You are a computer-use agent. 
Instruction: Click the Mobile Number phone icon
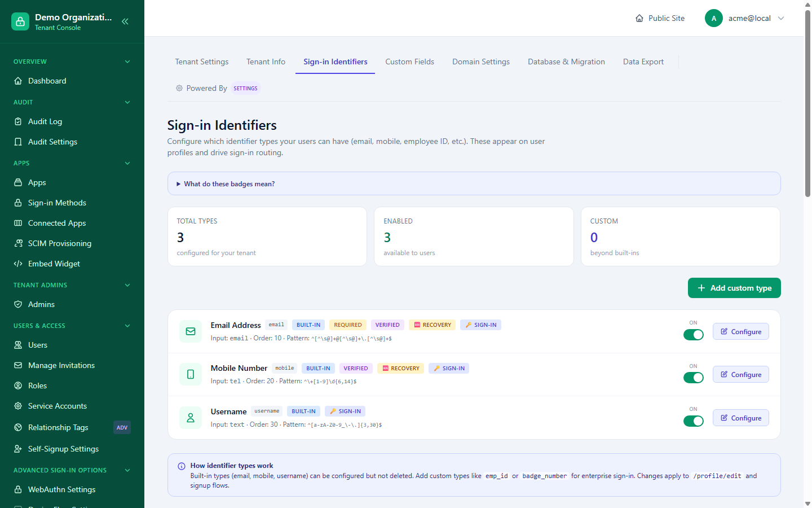pos(191,374)
